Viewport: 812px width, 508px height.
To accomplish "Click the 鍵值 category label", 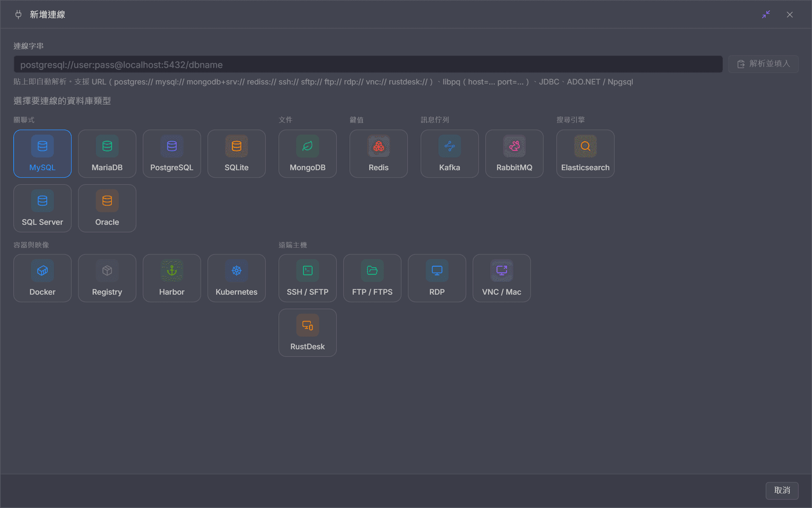I will (x=357, y=120).
